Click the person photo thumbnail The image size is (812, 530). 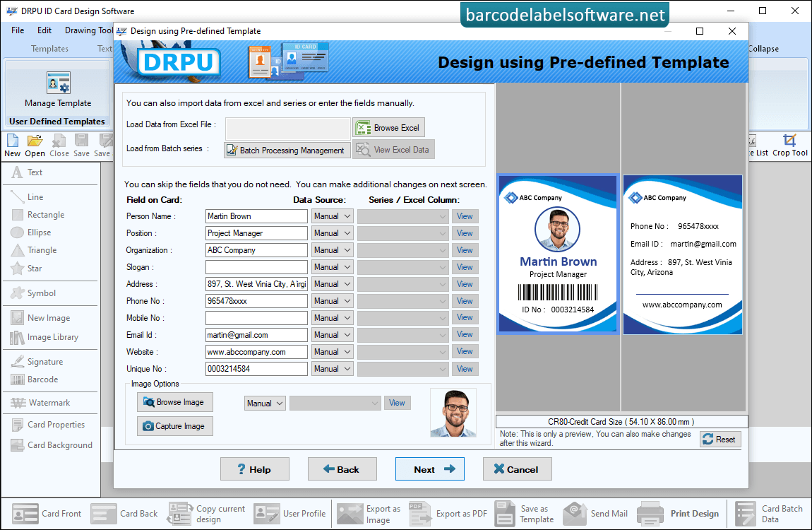(453, 413)
